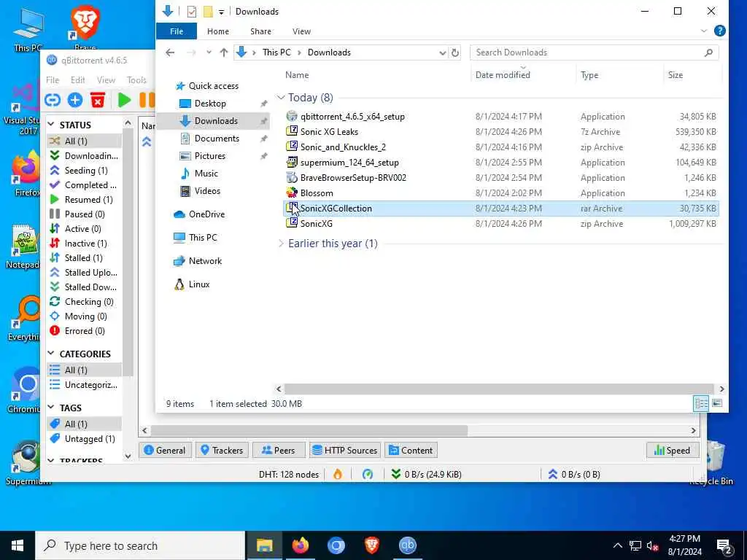Open the File tab in Explorer
This screenshot has height=560, width=747.
click(x=177, y=31)
